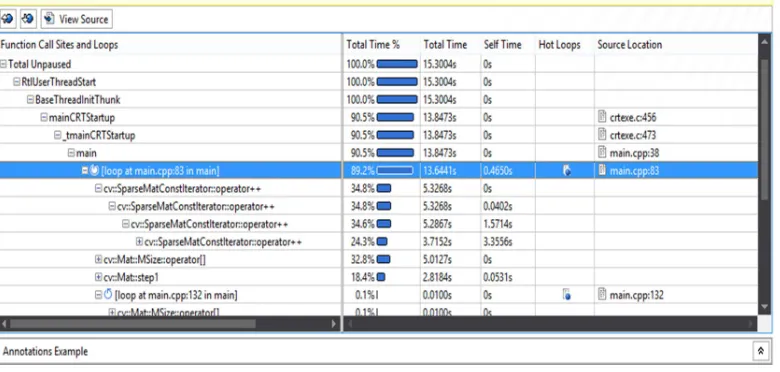
Task: Click horizontal scrollbar right arrow of tree pane
Action: click(x=334, y=324)
